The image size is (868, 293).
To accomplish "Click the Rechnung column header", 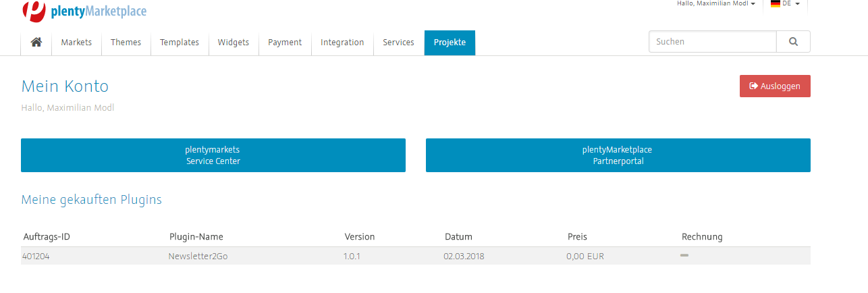I will (x=702, y=237).
